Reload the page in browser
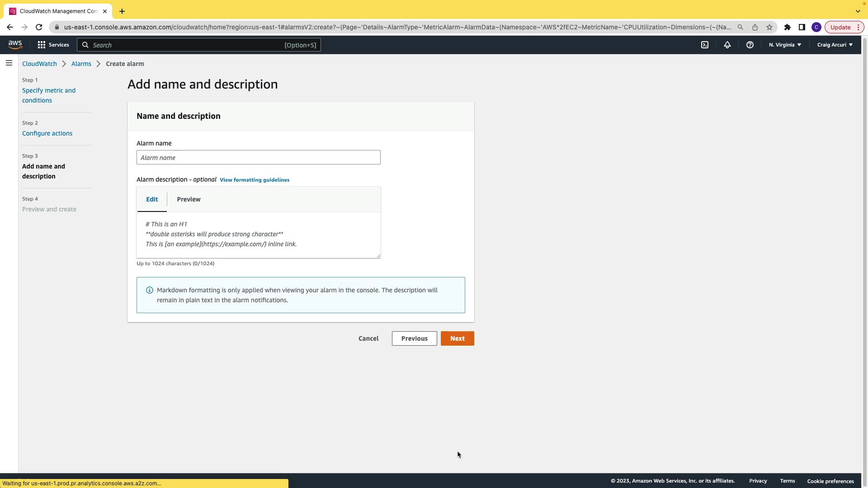This screenshot has width=868, height=488. (39, 27)
